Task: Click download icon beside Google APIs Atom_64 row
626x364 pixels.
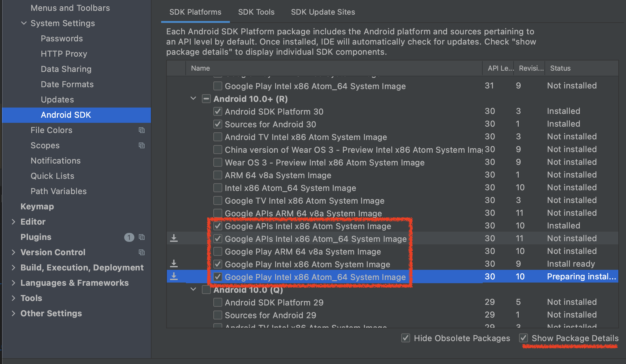Action: click(x=174, y=238)
